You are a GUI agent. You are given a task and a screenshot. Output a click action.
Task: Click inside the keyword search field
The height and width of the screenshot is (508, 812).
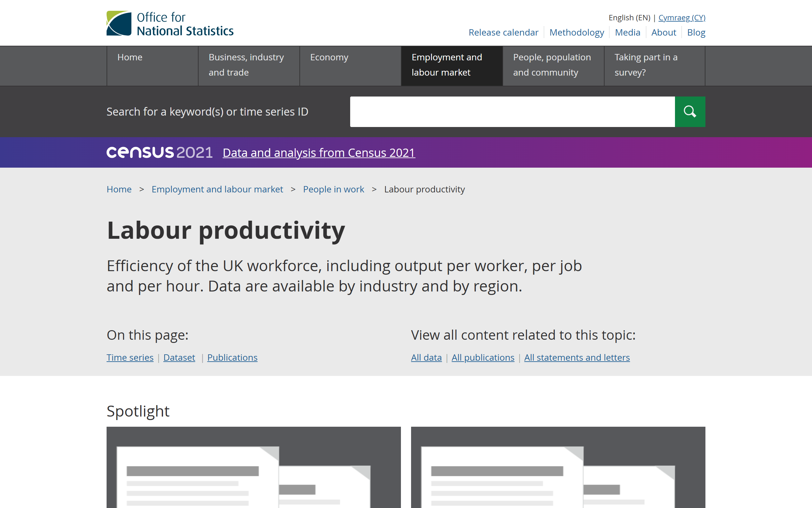coord(512,111)
